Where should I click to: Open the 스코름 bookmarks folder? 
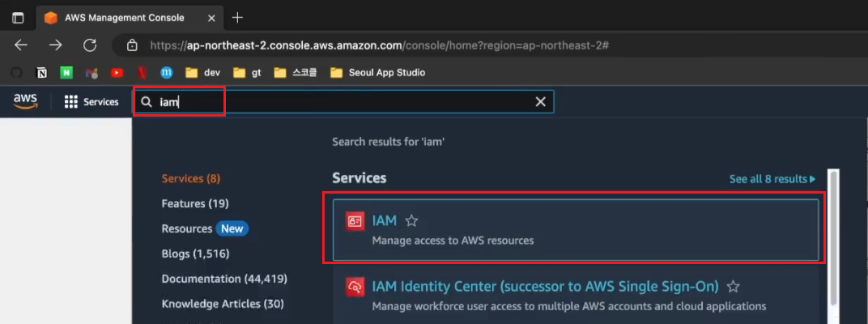coord(296,73)
